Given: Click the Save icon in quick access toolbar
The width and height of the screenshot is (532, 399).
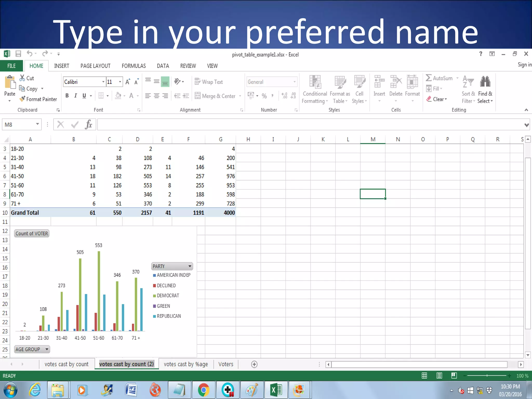Looking at the screenshot, I should [18, 54].
